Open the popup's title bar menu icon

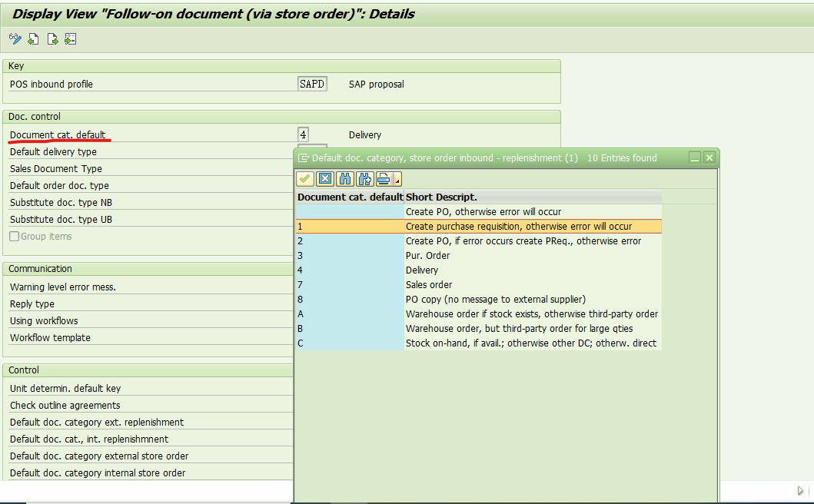click(303, 157)
